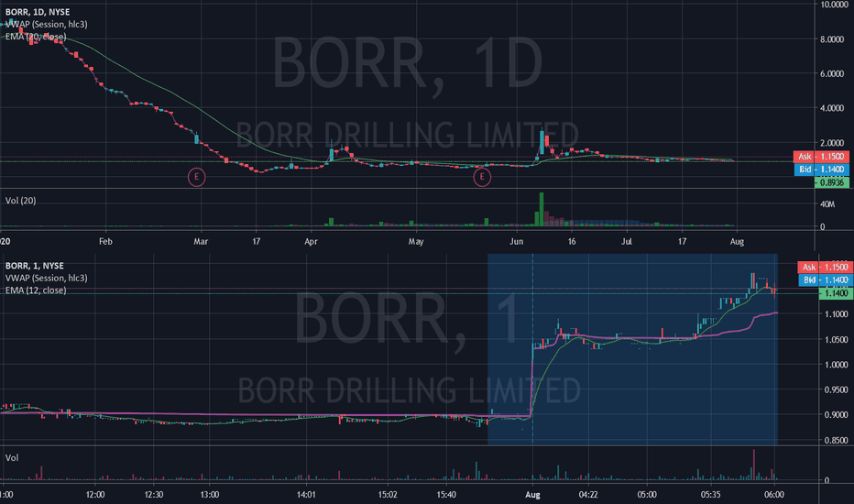
Task: Click the Vol (20) indicator label
Action: [x=21, y=201]
